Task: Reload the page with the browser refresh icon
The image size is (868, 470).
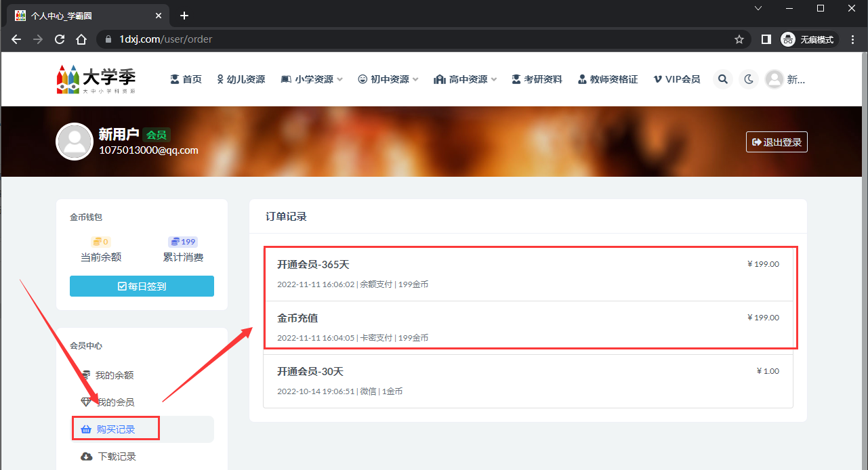Action: [60, 39]
